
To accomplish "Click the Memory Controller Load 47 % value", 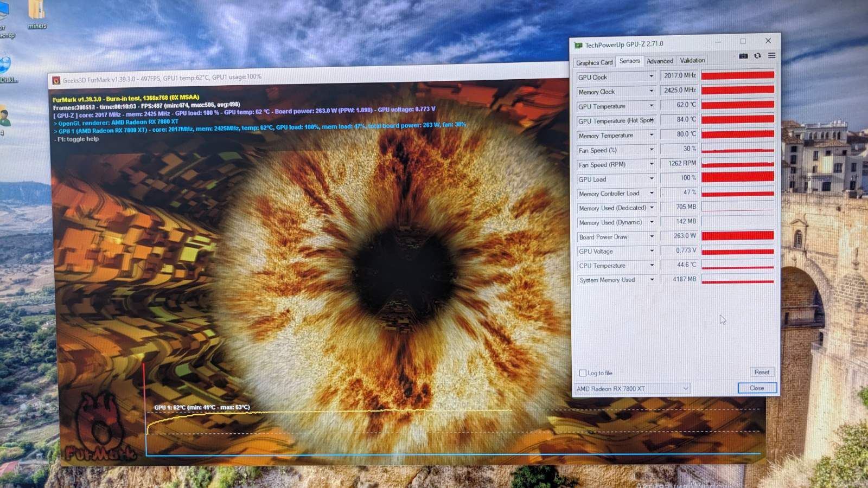I will pos(679,192).
